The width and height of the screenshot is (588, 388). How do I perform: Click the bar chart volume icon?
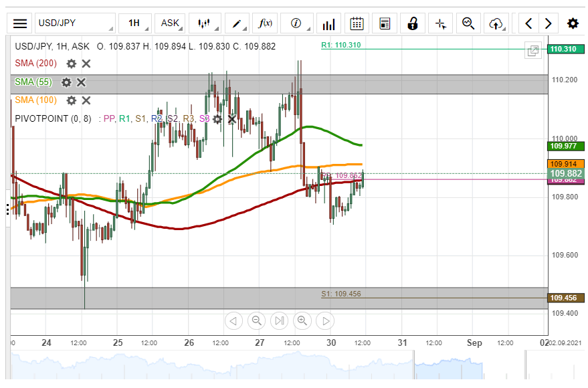click(x=328, y=24)
